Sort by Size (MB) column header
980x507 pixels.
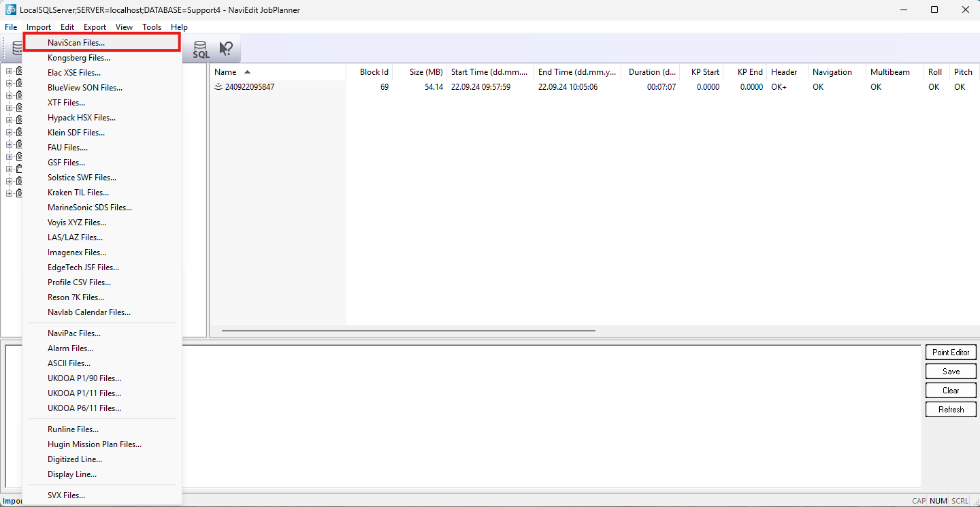(x=420, y=72)
